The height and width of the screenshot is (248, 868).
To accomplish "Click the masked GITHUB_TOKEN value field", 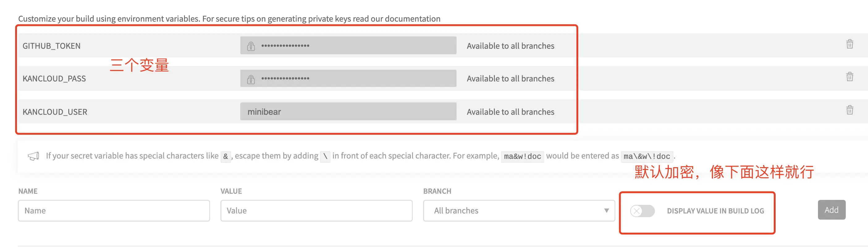I will 354,45.
